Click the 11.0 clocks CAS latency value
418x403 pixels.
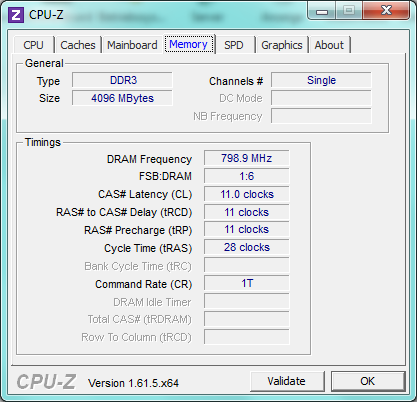(247, 194)
